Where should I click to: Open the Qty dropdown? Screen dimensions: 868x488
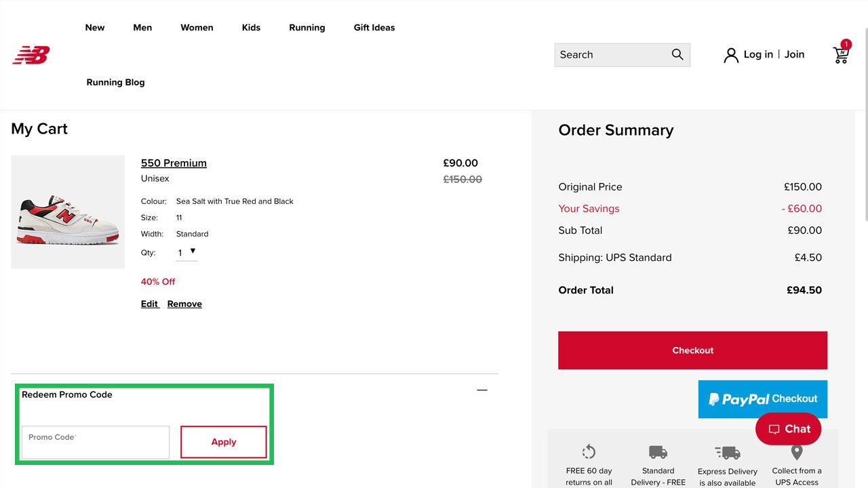[x=186, y=253]
